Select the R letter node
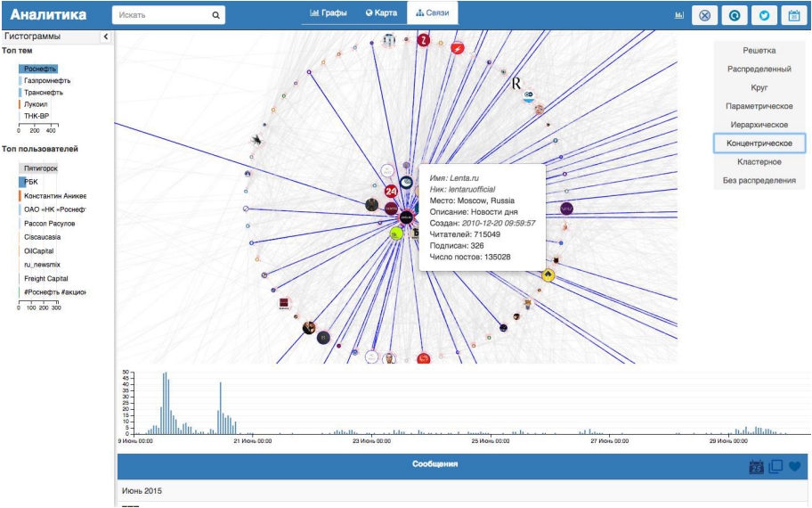This screenshot has width=812, height=508. 516,83
